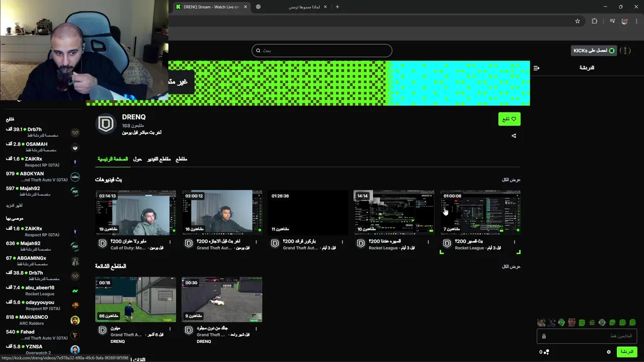Screen dimensions: 644x362
Task: Open options menu for the 00:30 clip
Action: point(256,329)
